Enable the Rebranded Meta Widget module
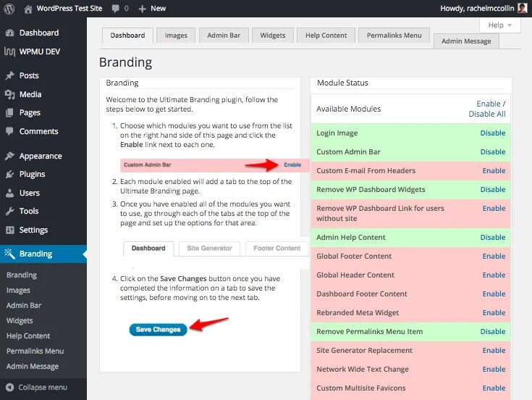Viewport: 532px width, 400px height. [x=494, y=313]
